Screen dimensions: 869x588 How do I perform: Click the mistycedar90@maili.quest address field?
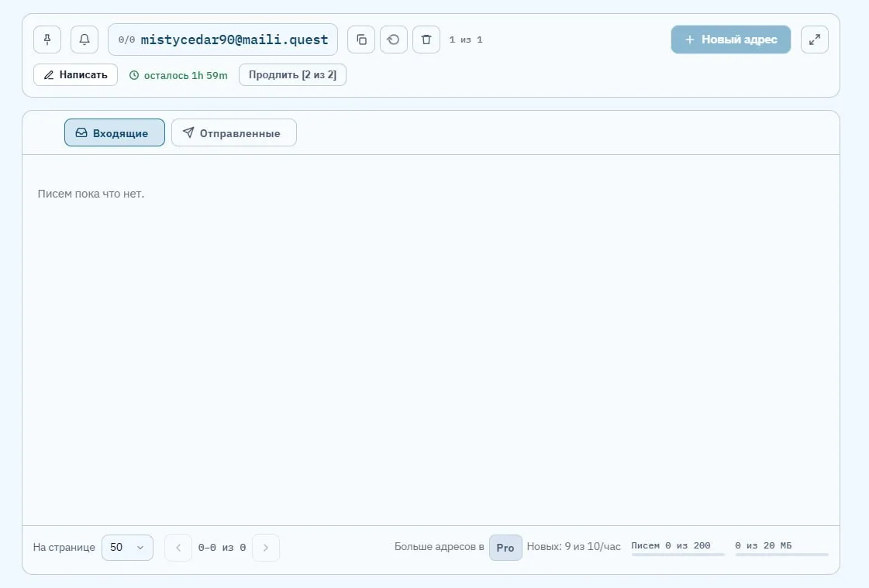tap(222, 40)
